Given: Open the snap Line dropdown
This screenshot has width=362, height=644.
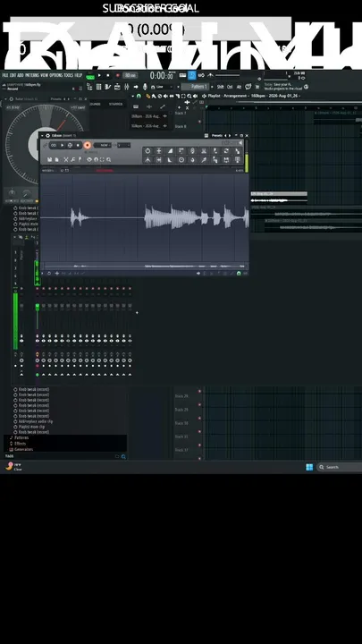Looking at the screenshot, I should (160, 87).
